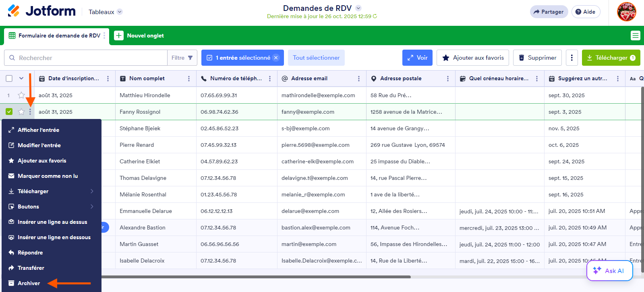Screen dimensions: 644x292
Task: Click Tout sélectionner
Action: coord(316,58)
